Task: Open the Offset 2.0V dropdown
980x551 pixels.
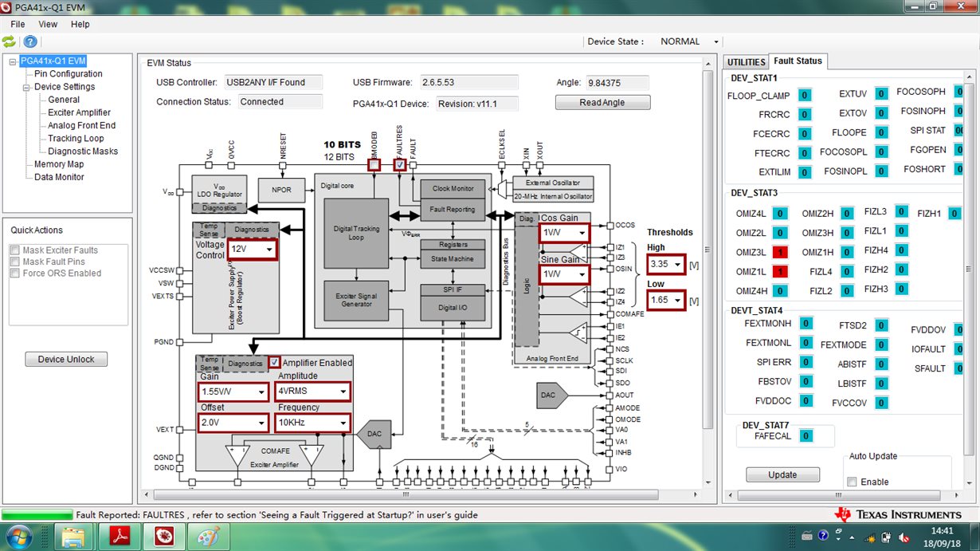Action: pos(233,423)
